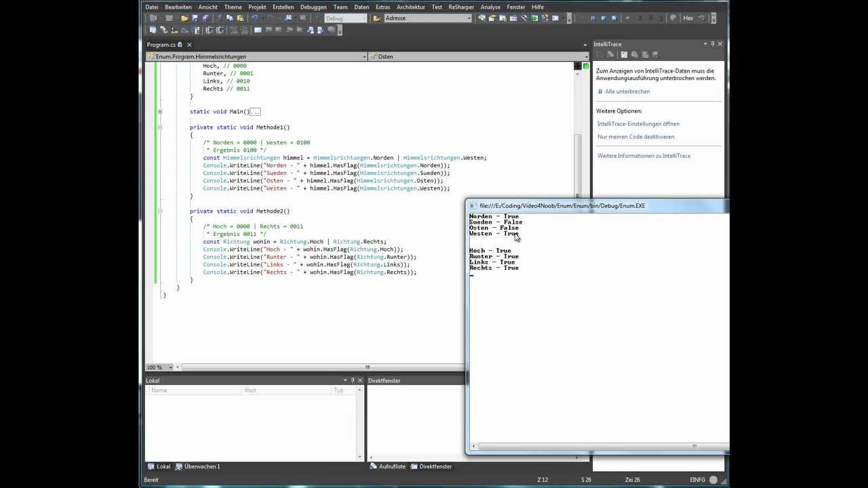Image resolution: width=868 pixels, height=488 pixels.
Task: Click the copy icon in toolbar
Action: point(230,18)
